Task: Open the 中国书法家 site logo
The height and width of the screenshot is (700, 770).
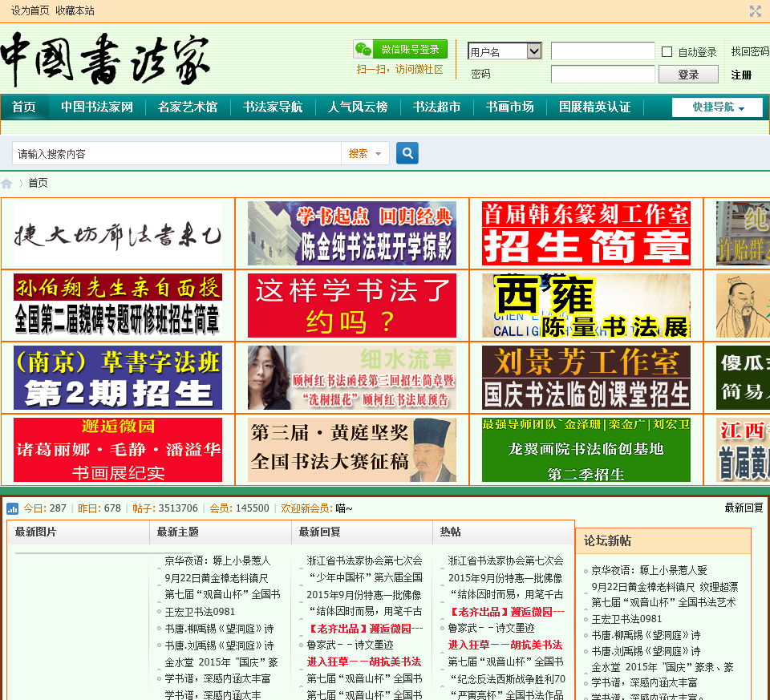Action: [x=106, y=59]
